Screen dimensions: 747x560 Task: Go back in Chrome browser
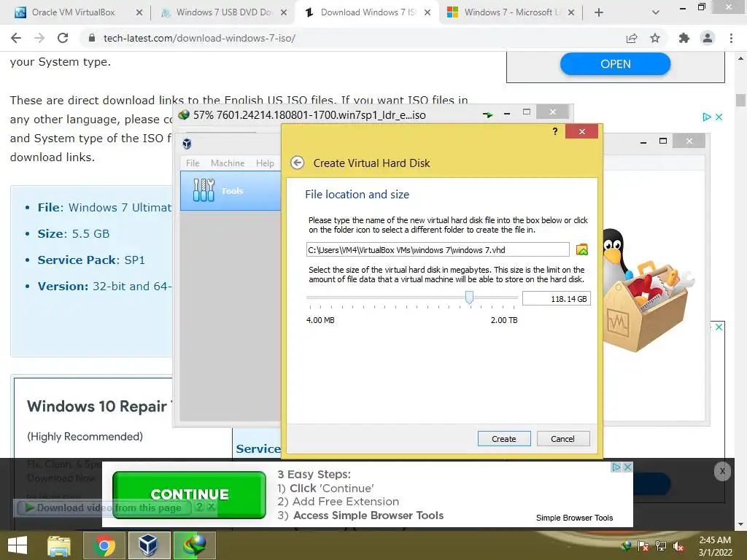pos(16,38)
